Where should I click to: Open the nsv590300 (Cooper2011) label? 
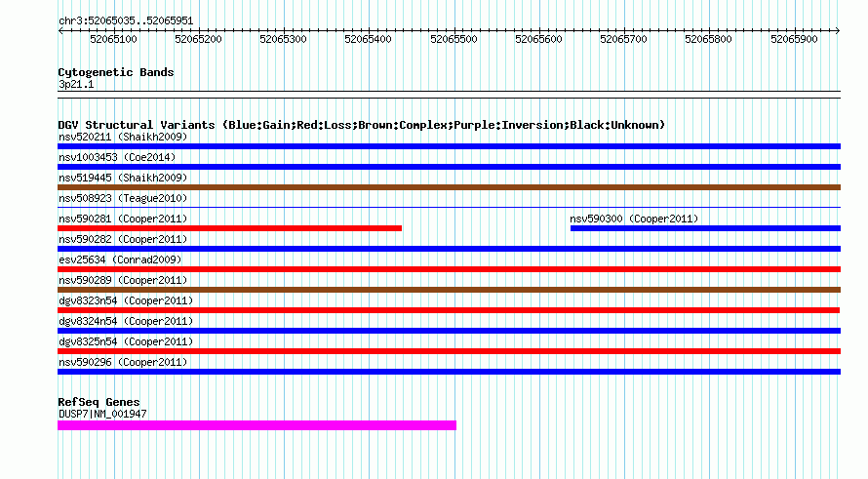[634, 219]
